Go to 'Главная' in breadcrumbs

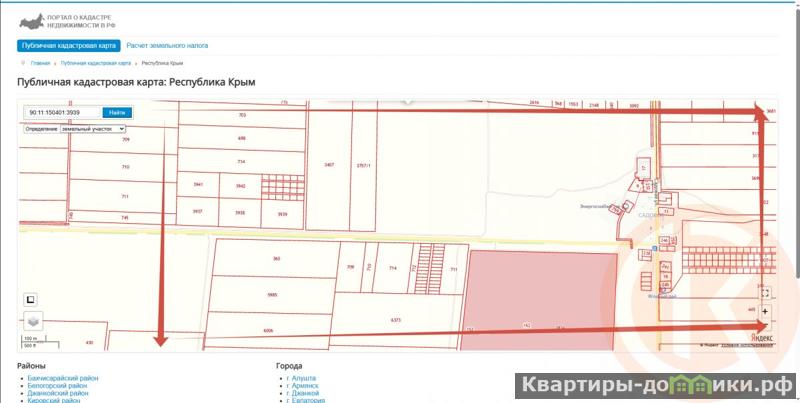pos(40,63)
